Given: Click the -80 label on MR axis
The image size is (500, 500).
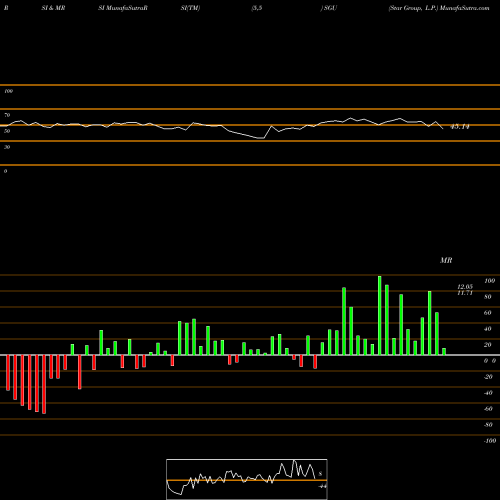Looking at the screenshot, I should 488,425.
